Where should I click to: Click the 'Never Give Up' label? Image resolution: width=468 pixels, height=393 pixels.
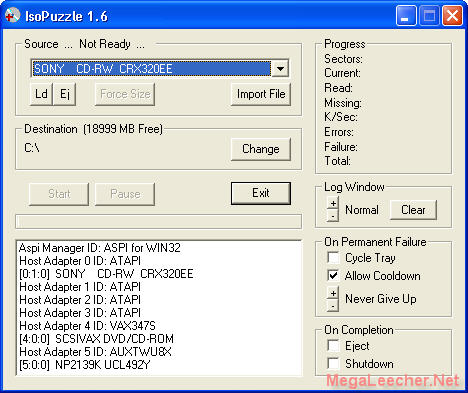pos(381,299)
